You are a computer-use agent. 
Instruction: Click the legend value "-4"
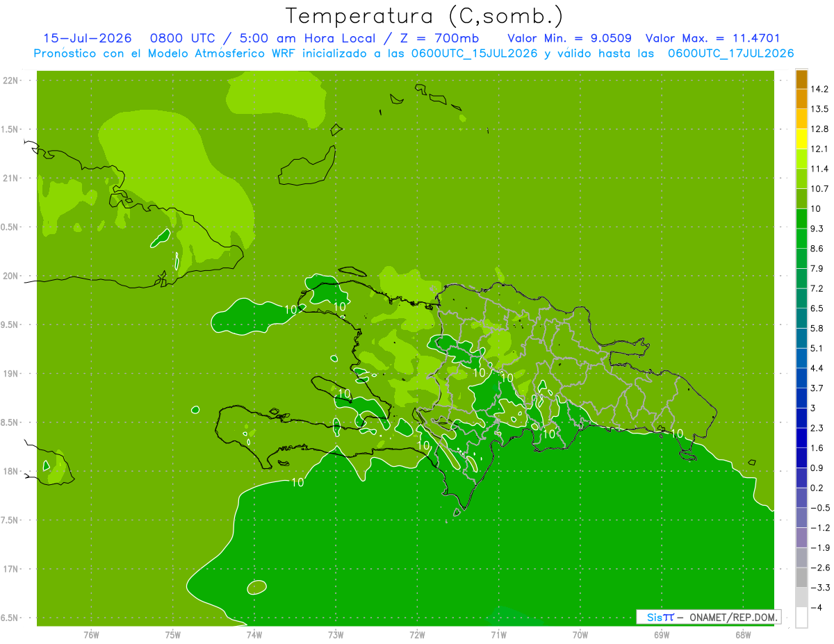(817, 607)
